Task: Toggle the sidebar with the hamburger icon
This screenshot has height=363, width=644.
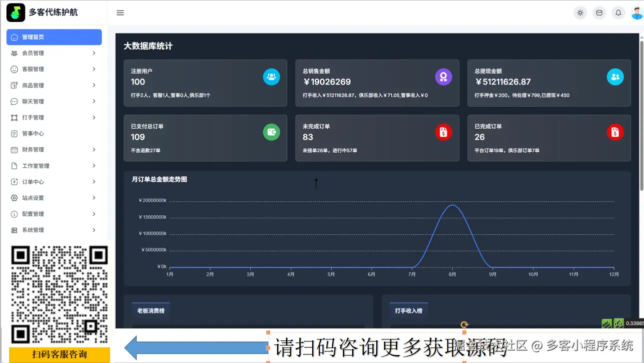Action: point(120,13)
